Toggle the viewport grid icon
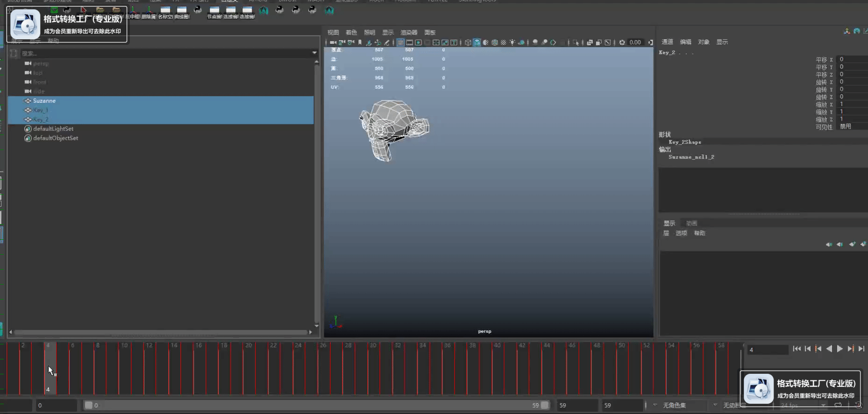 click(x=400, y=43)
